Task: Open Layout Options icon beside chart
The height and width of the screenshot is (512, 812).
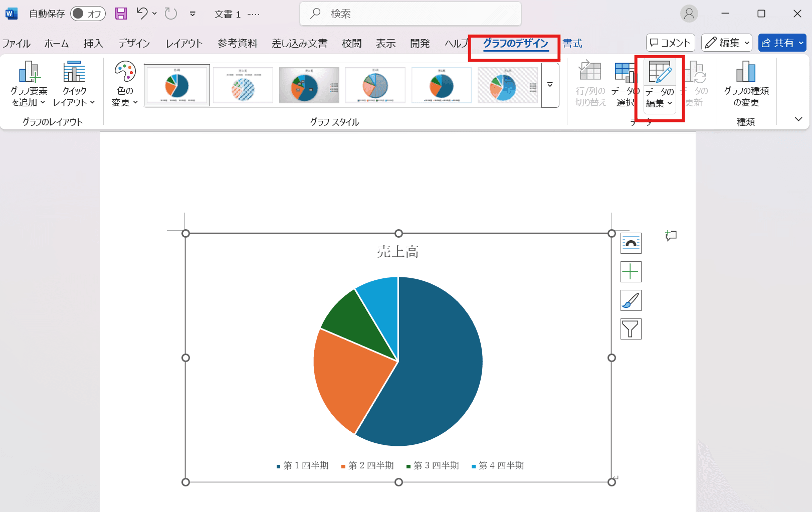Action: [x=631, y=244]
